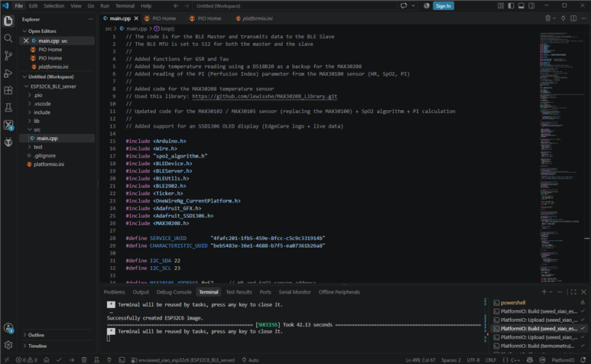This screenshot has width=591, height=364.
Task: Click PlatformIO Clean trash icon in status bar
Action: pos(84,360)
